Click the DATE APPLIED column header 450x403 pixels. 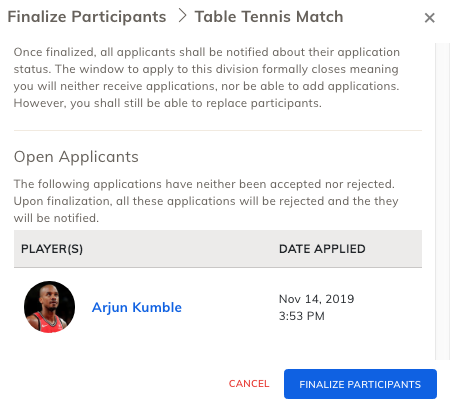click(x=322, y=249)
